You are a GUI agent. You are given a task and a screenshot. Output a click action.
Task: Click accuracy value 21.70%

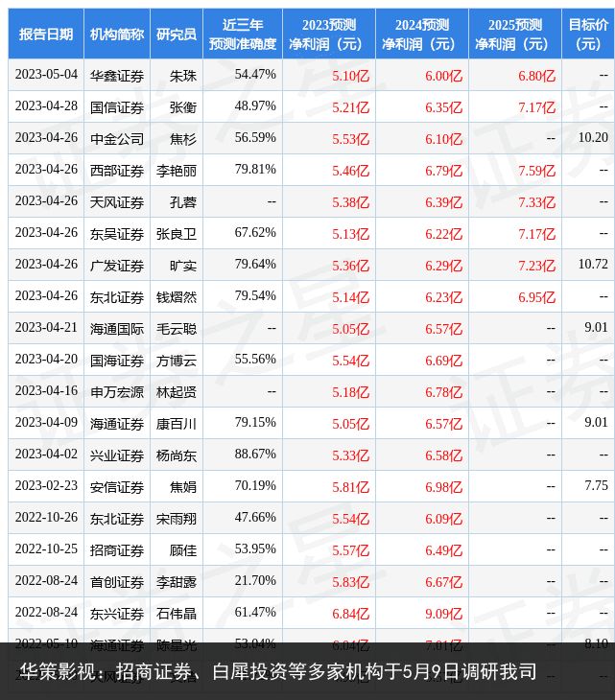pos(255,581)
